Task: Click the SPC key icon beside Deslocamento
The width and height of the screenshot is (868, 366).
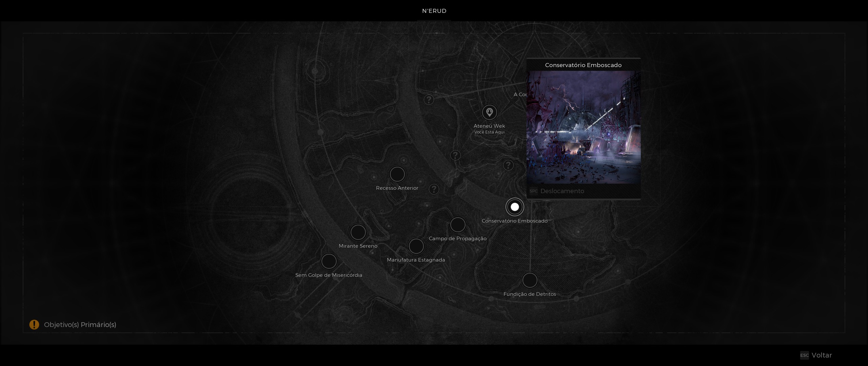Action: point(533,191)
